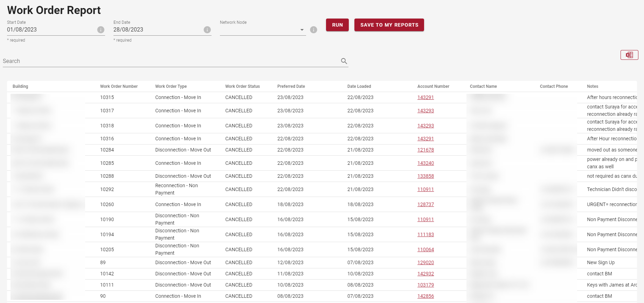This screenshot has height=303, width=644.
Task: Open account number 121678 link
Action: 425,150
